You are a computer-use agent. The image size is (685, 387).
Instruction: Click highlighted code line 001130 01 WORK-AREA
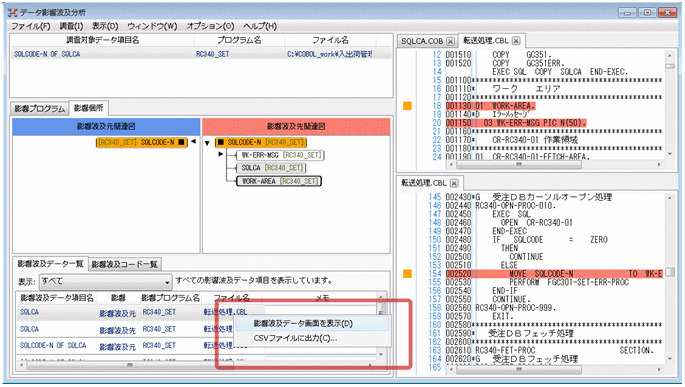coord(490,106)
